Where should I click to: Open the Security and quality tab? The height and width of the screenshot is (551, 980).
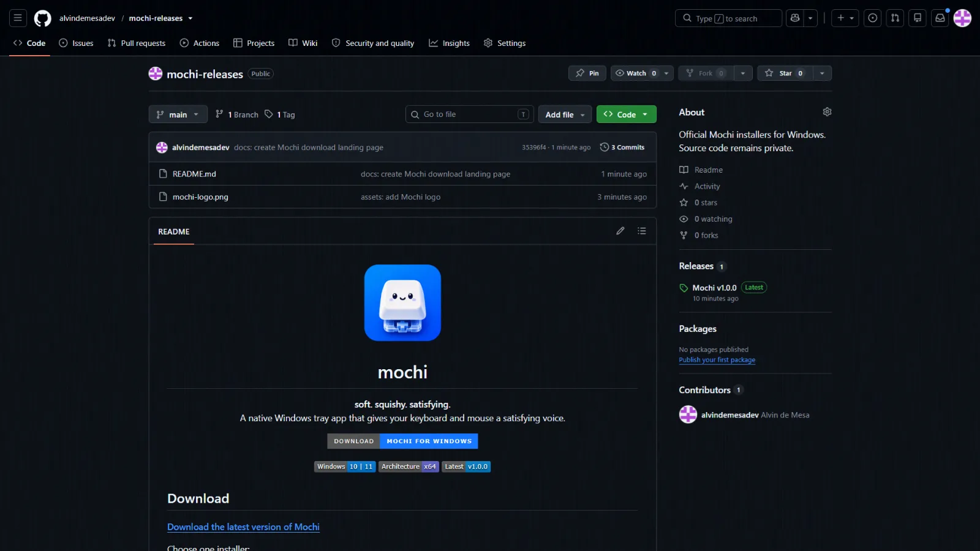coord(373,43)
